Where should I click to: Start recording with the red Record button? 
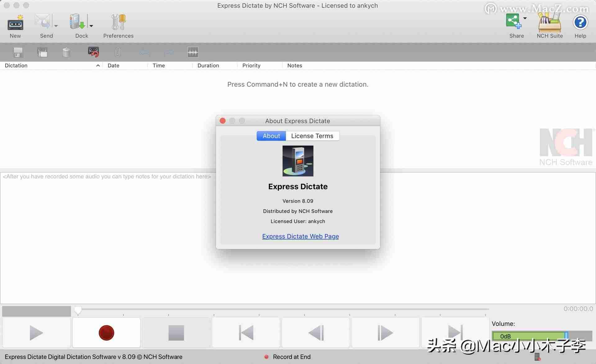[x=106, y=333]
